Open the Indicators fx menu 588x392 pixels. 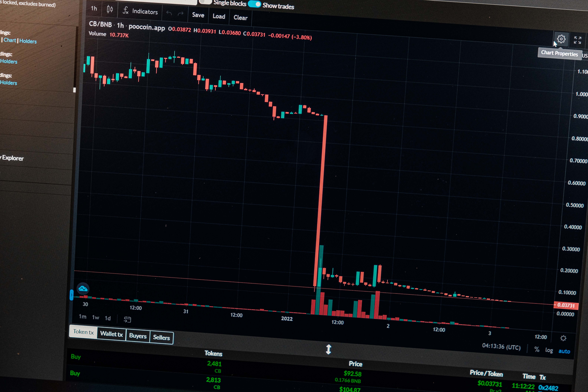click(140, 11)
